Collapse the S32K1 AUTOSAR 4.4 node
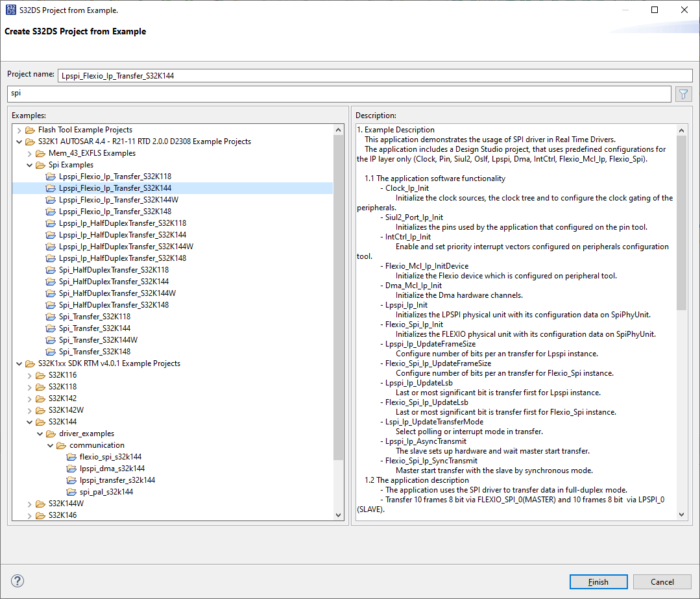 coord(19,141)
